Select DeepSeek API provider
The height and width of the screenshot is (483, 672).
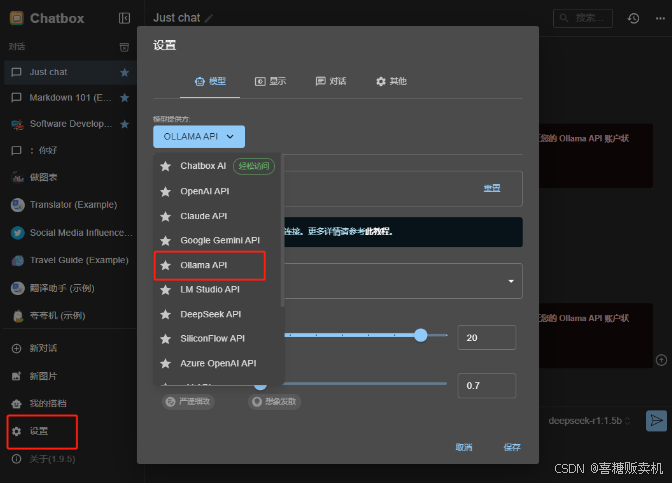[x=217, y=315]
